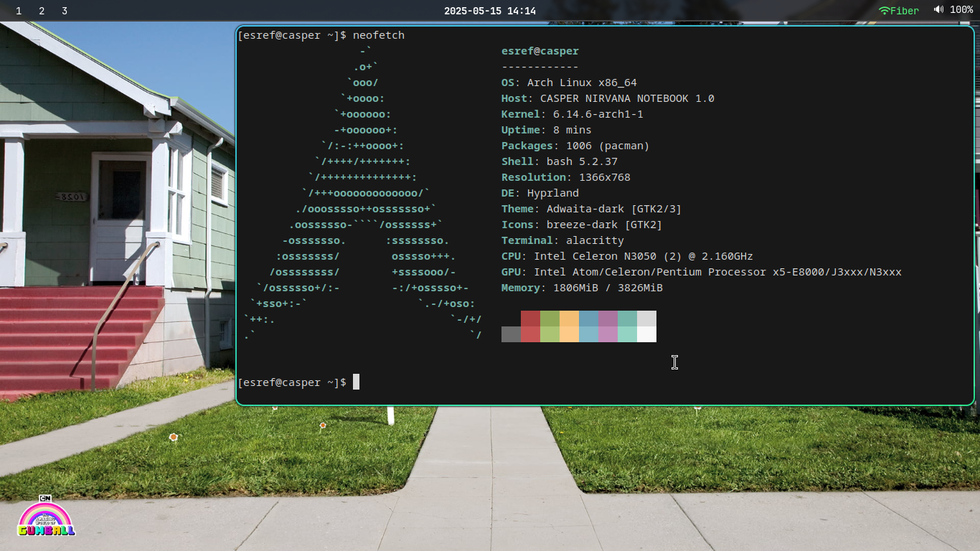
Task: Click the 'CPU: Intel Celeron N3050' line
Action: (x=627, y=256)
